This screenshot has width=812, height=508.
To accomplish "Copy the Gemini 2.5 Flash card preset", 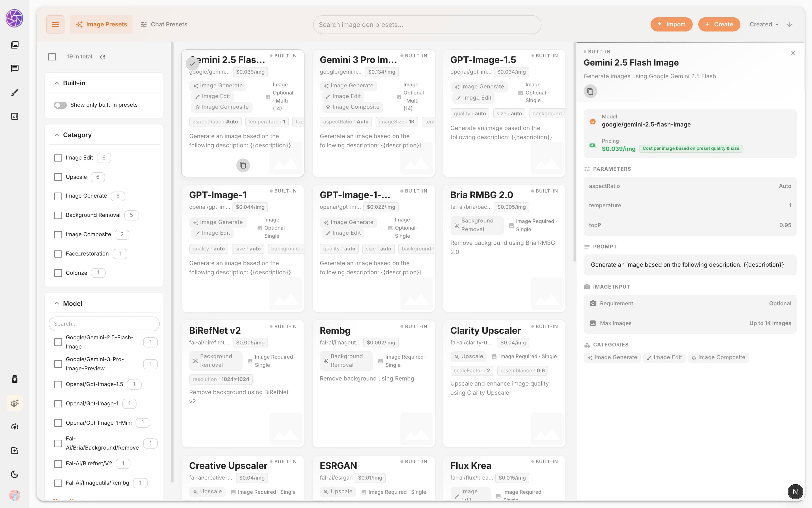I will (243, 165).
